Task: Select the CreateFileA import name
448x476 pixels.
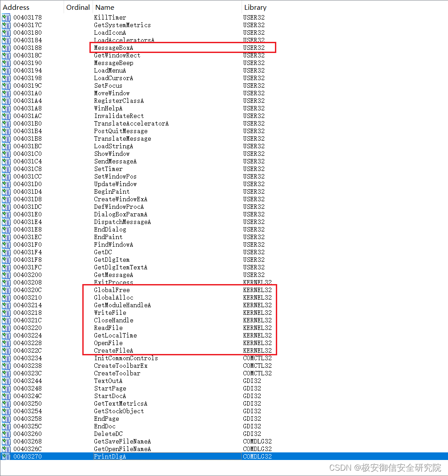Action: click(113, 350)
